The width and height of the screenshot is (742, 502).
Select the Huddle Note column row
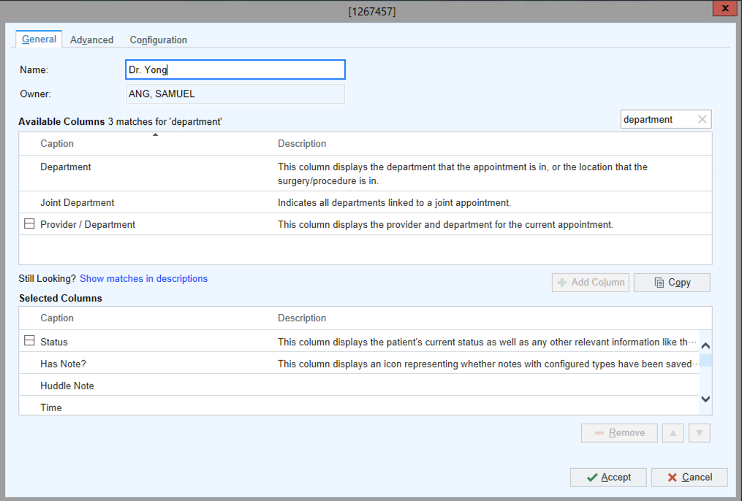[x=359, y=385]
